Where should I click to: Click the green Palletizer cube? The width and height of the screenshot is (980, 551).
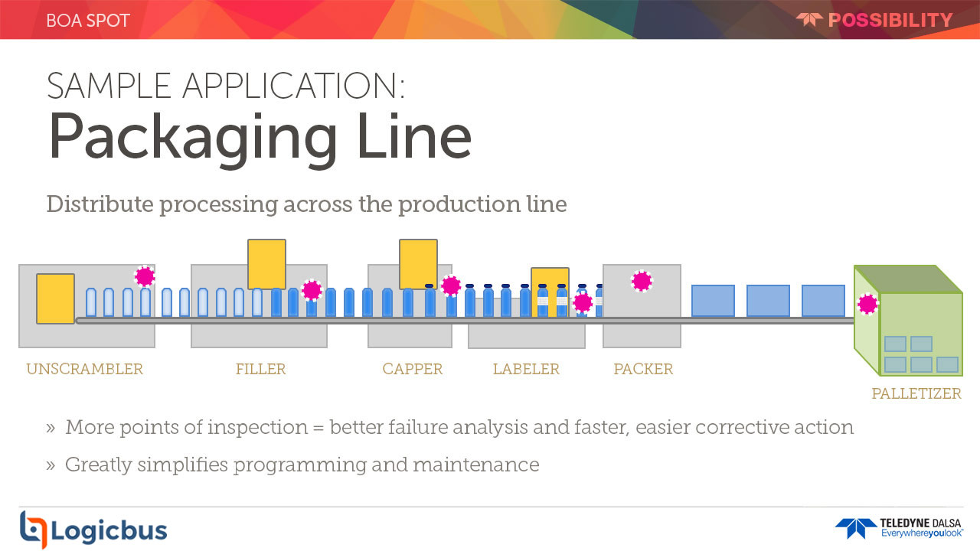[x=908, y=321]
